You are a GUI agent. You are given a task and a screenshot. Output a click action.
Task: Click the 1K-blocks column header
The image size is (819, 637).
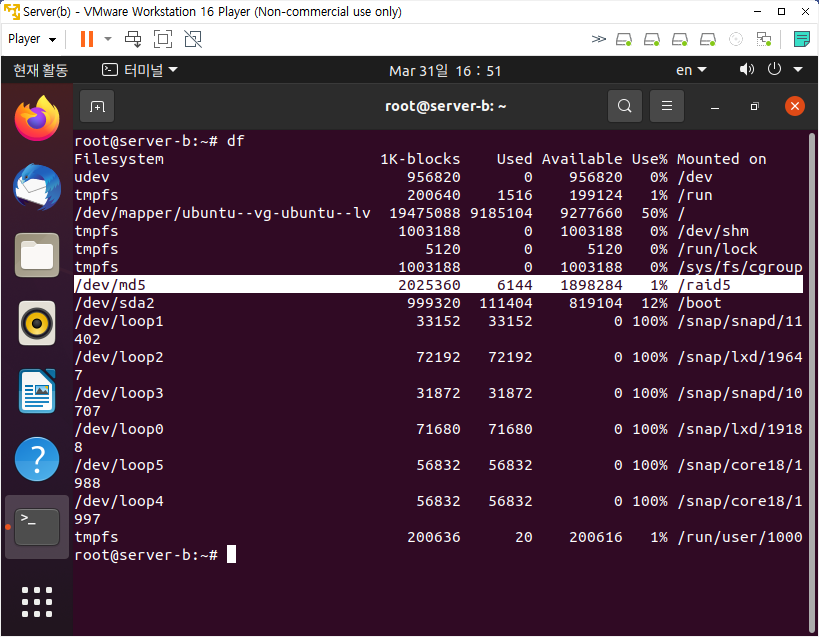[x=420, y=159]
